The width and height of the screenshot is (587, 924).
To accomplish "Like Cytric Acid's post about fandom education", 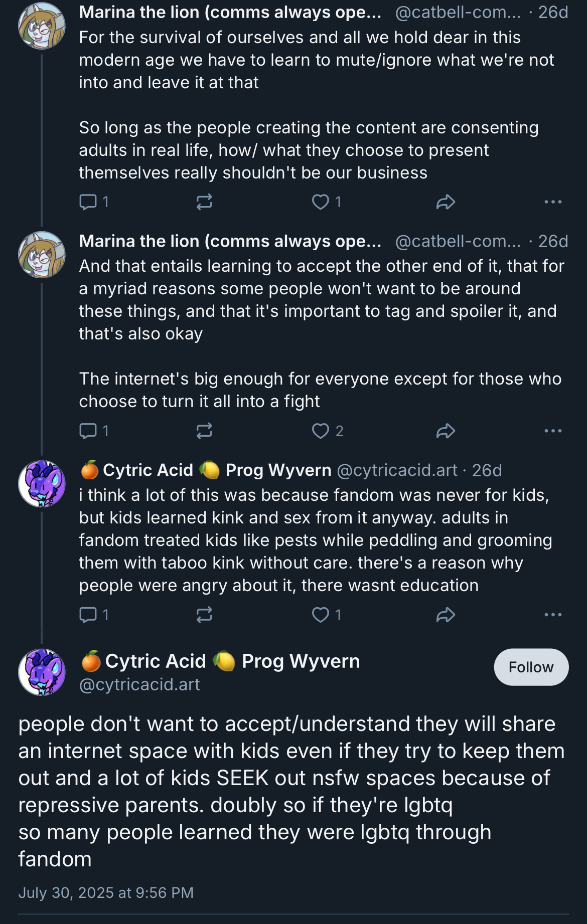I will (321, 615).
